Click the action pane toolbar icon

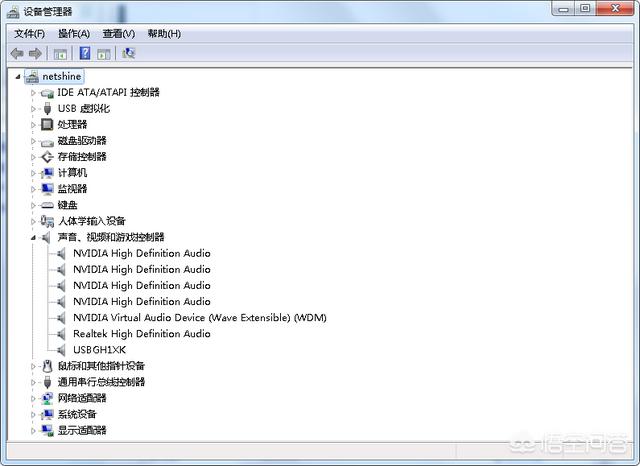(104, 53)
